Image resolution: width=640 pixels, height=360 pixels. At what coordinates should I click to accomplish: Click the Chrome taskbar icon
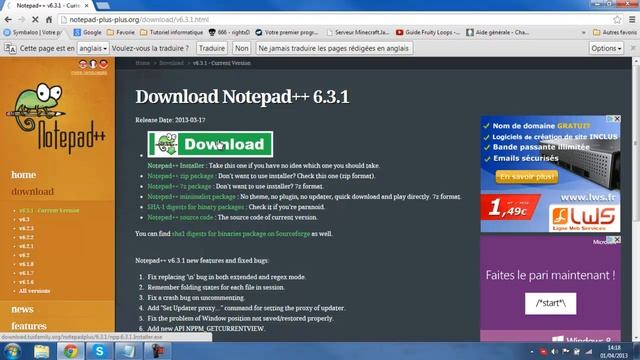70,351
